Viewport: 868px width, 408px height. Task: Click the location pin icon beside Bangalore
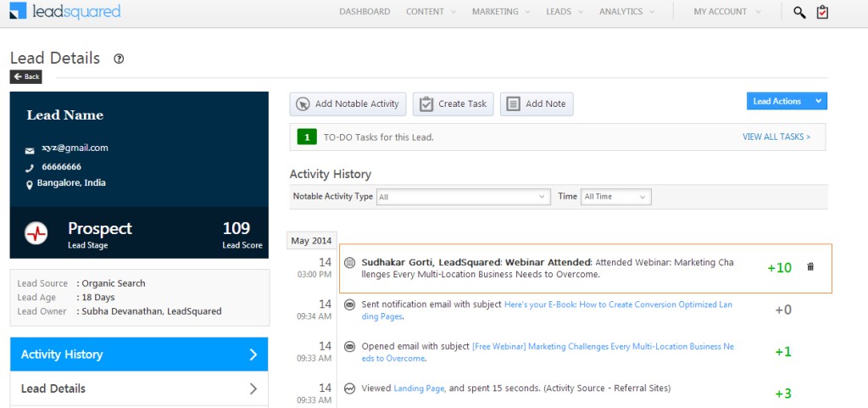30,186
